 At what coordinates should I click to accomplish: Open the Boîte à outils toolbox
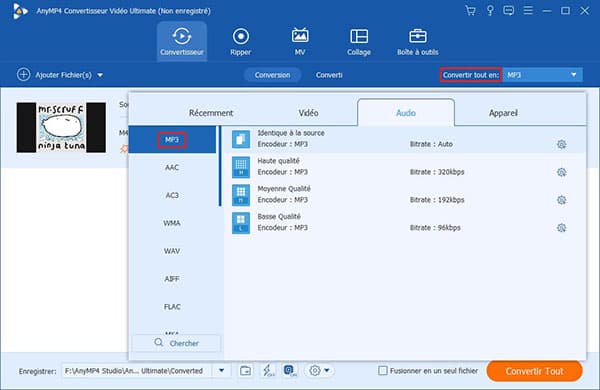pos(417,41)
